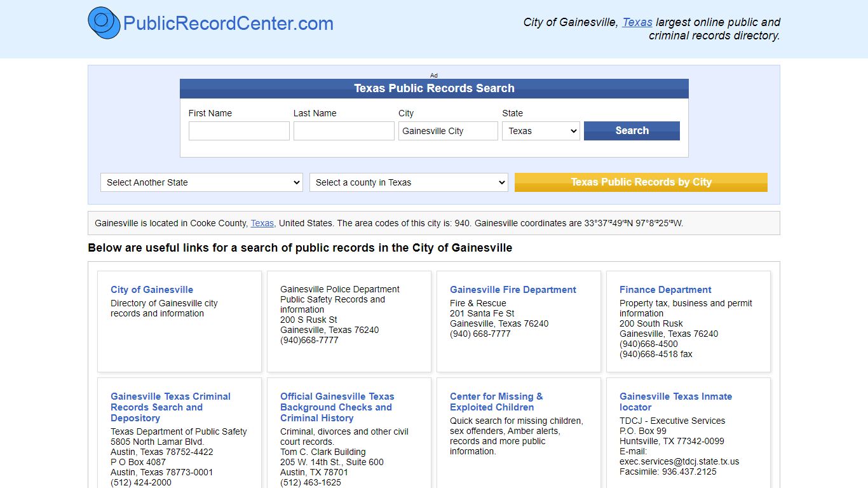868x488 pixels.
Task: Click the (512) 424-2000 phone number
Action: (141, 482)
